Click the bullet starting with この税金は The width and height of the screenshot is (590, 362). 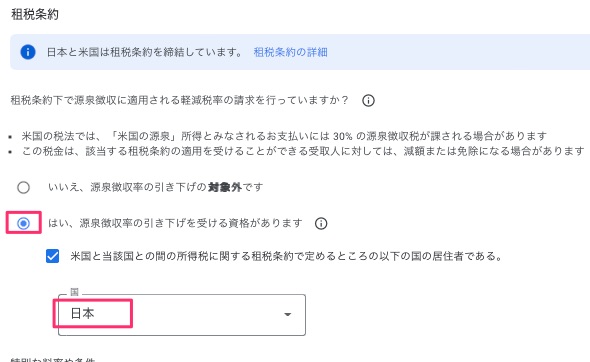tap(303, 151)
